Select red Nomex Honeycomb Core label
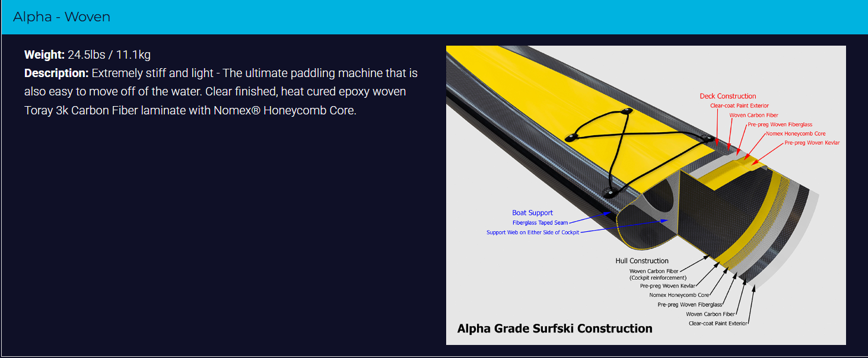The image size is (868, 358). coord(796,133)
